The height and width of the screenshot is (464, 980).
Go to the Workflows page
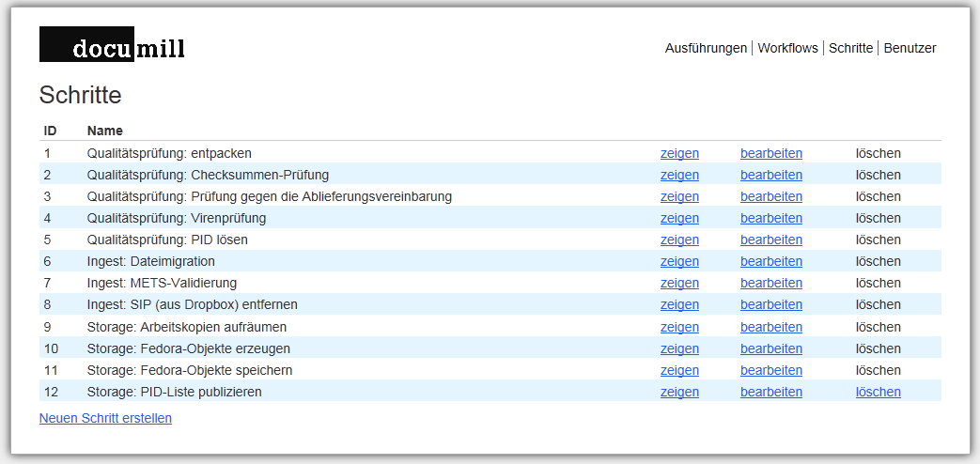787,48
